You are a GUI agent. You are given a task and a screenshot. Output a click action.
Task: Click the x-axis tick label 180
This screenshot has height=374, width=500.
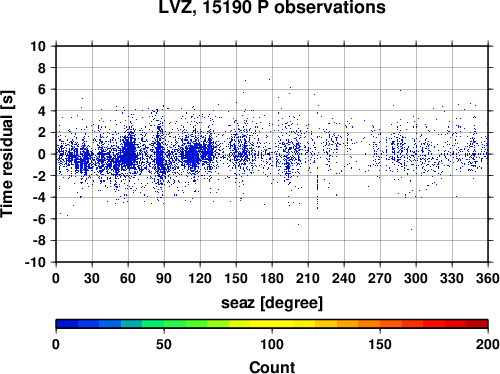pos(272,278)
